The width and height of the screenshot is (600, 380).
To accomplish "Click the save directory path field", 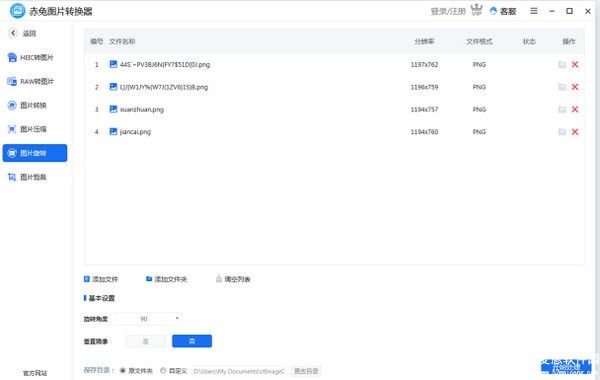I will (239, 371).
